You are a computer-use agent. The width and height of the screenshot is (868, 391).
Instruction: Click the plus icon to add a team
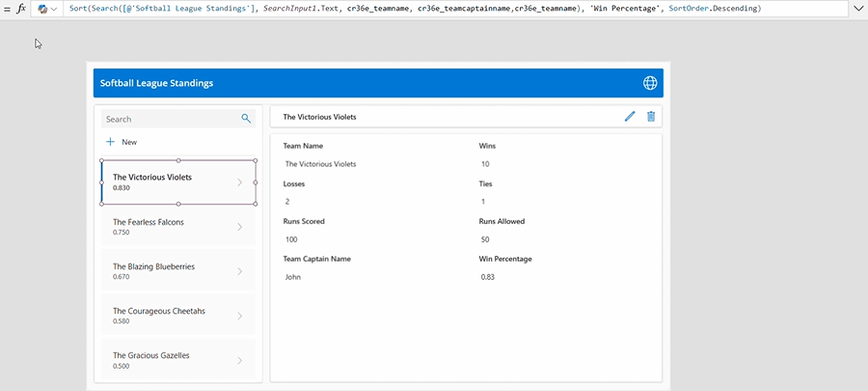point(111,142)
